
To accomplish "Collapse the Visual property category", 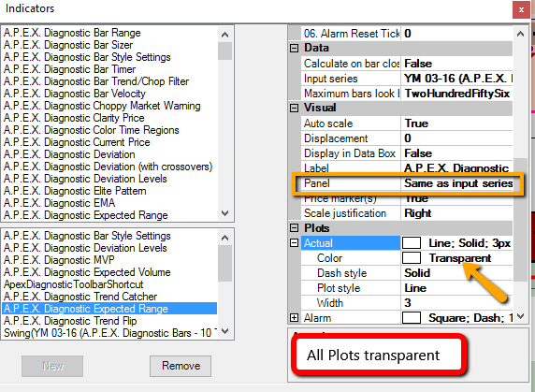I will click(x=294, y=109).
